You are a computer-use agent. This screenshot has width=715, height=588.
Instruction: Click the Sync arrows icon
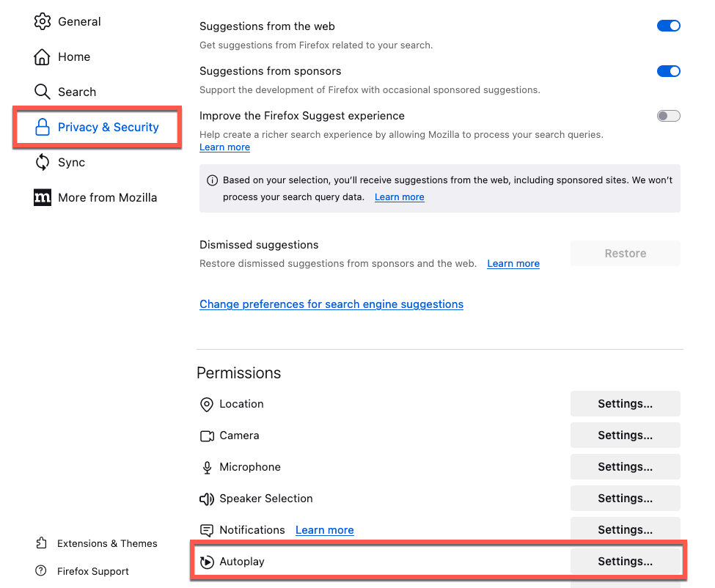click(43, 162)
